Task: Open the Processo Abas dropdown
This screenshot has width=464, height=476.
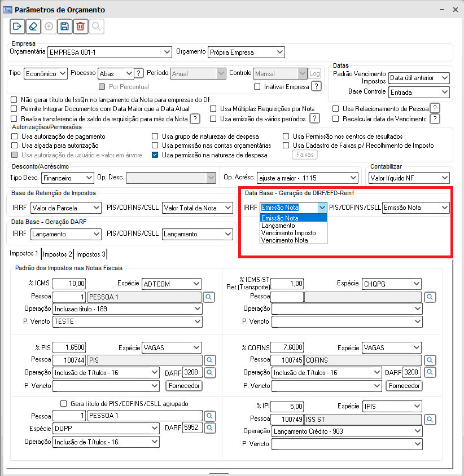Action: coord(116,73)
